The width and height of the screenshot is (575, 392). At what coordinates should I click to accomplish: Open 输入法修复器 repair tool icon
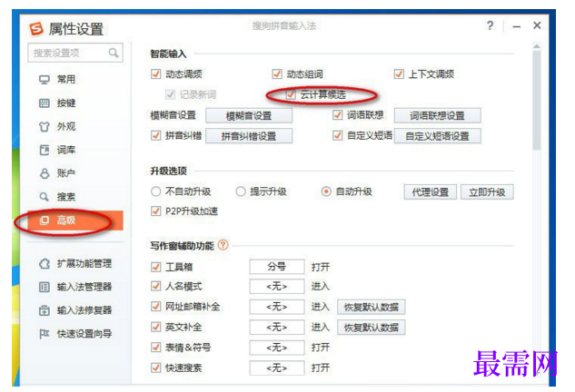point(44,310)
